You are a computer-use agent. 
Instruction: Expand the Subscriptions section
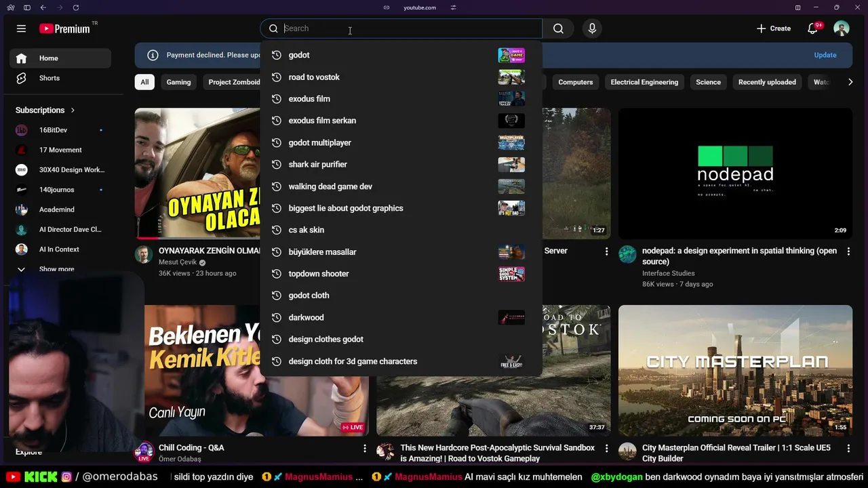coord(45,110)
